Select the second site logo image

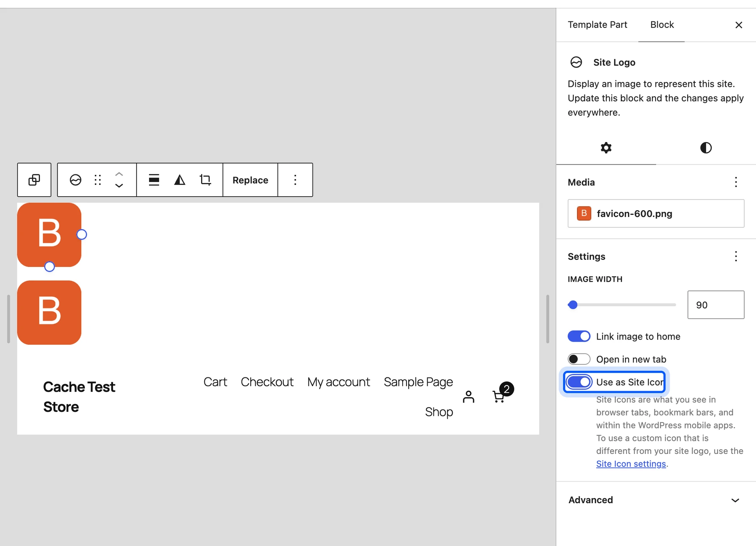pos(49,313)
